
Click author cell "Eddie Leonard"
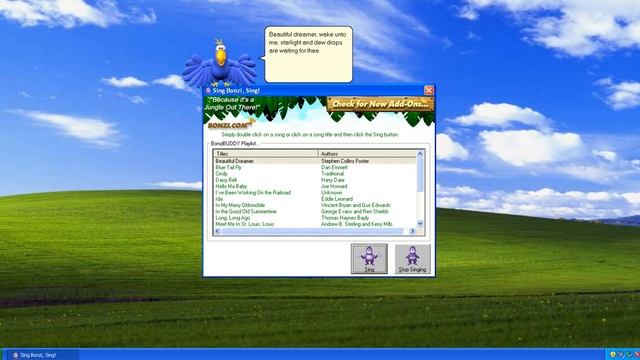click(337, 199)
